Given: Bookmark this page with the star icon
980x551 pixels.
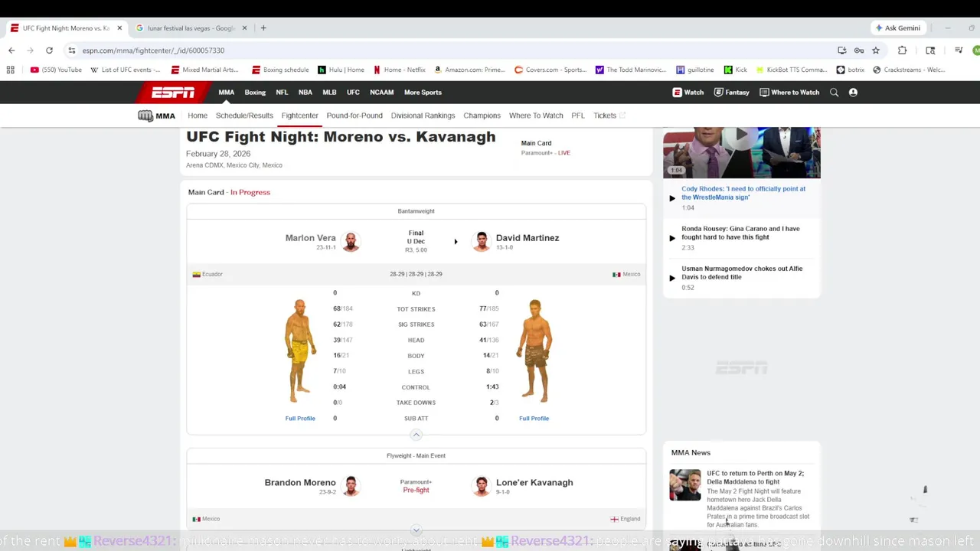Looking at the screenshot, I should click(876, 51).
